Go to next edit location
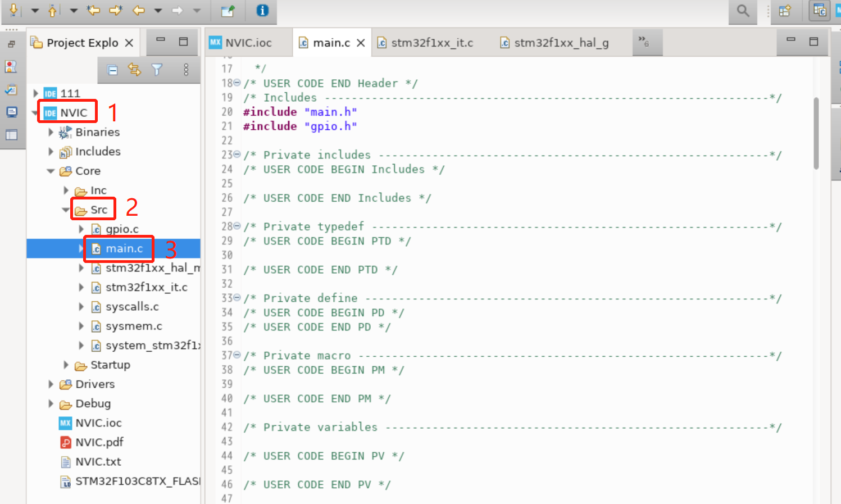 pos(116,10)
